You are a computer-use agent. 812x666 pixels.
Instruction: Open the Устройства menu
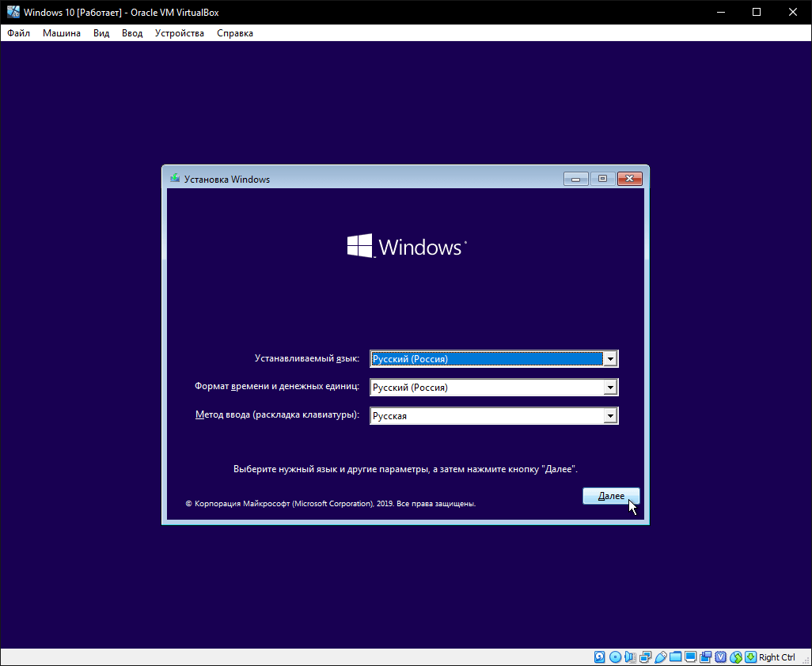click(179, 33)
